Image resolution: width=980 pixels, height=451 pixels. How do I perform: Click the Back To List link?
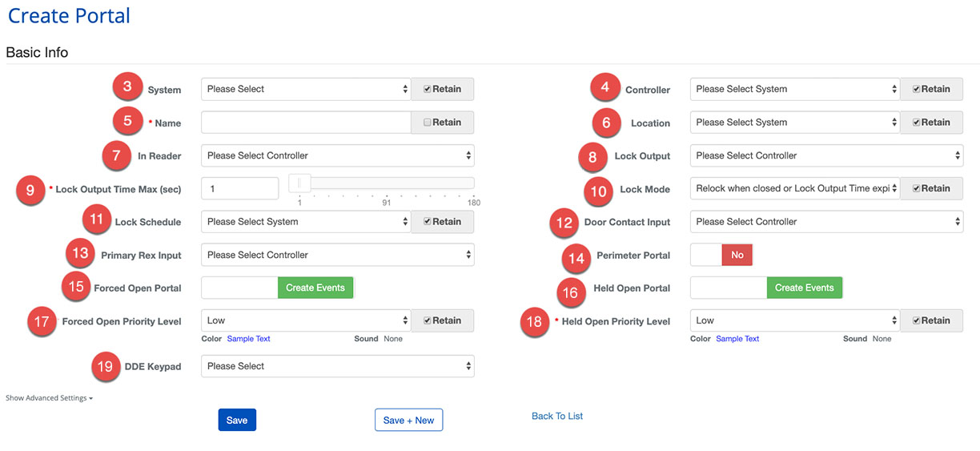coord(557,416)
